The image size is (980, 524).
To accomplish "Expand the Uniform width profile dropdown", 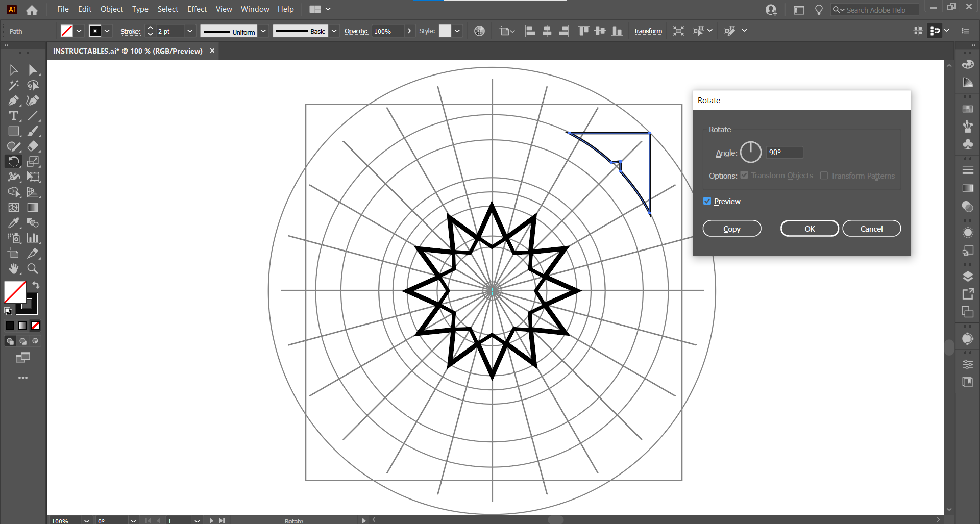I will pos(263,31).
